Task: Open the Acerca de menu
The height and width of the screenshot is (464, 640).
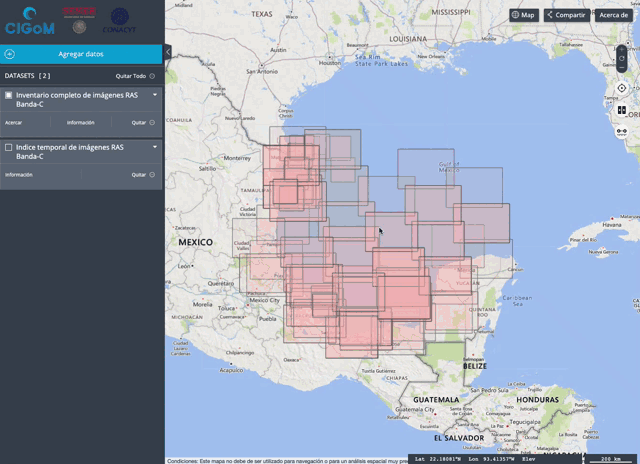Action: click(x=612, y=15)
